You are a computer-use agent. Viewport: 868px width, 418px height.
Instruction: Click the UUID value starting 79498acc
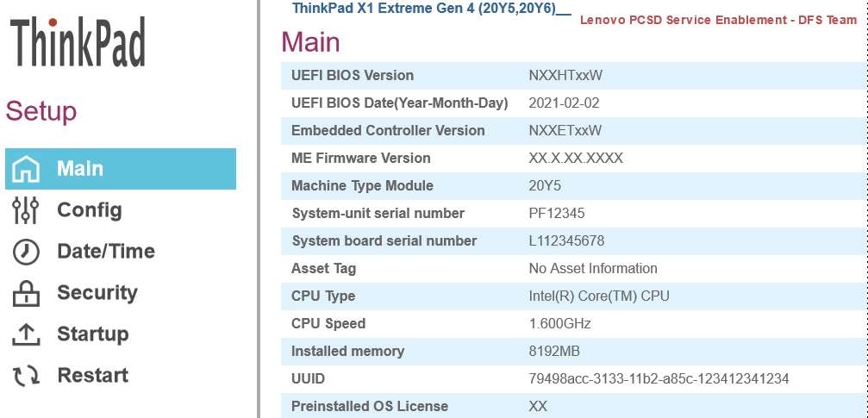[x=659, y=379]
